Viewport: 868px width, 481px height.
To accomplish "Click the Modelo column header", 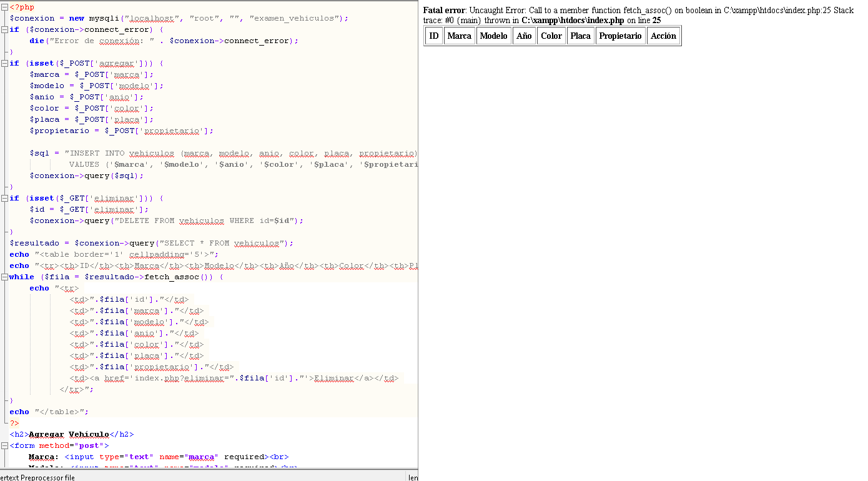I will [493, 36].
